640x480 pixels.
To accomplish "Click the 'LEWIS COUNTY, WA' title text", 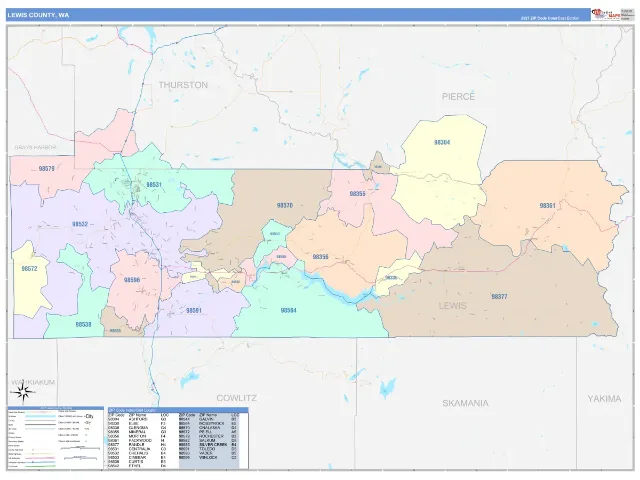I will 38,15.
